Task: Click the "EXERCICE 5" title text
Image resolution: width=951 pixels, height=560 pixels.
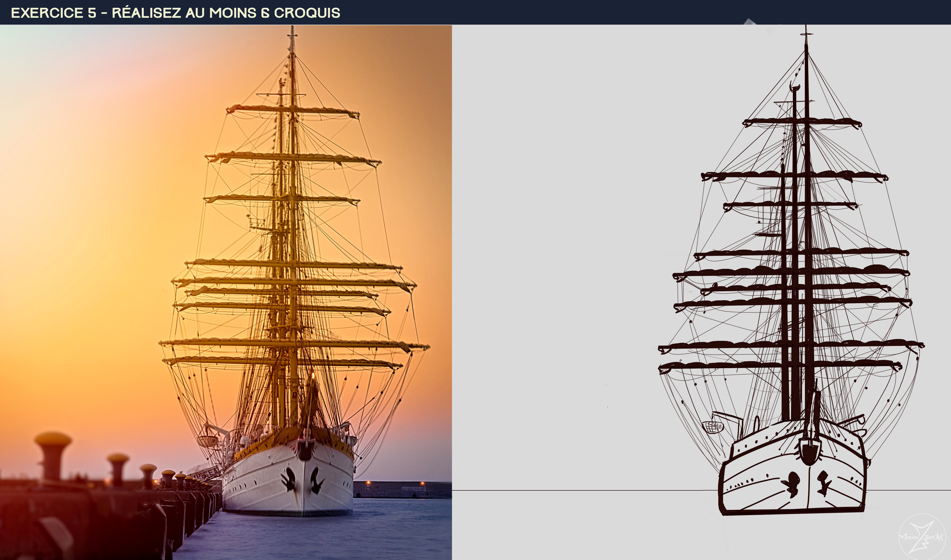Action: click(54, 13)
